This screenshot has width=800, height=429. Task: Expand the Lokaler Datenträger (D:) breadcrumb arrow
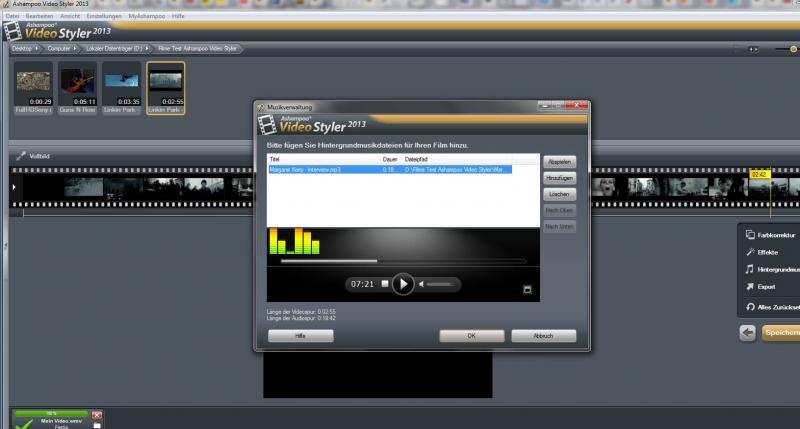(x=147, y=48)
